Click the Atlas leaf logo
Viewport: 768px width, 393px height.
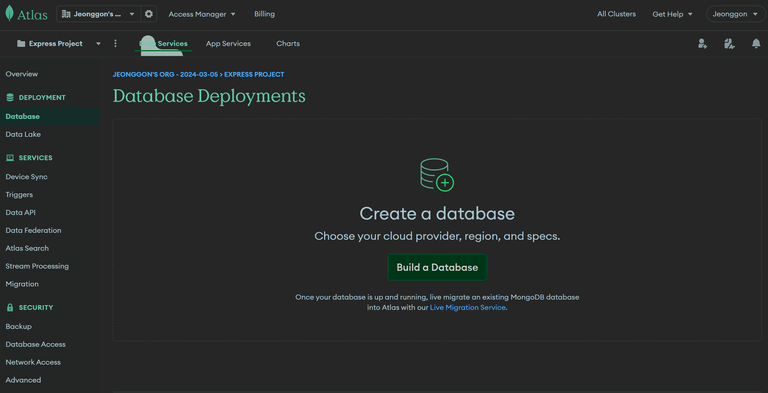click(x=9, y=13)
